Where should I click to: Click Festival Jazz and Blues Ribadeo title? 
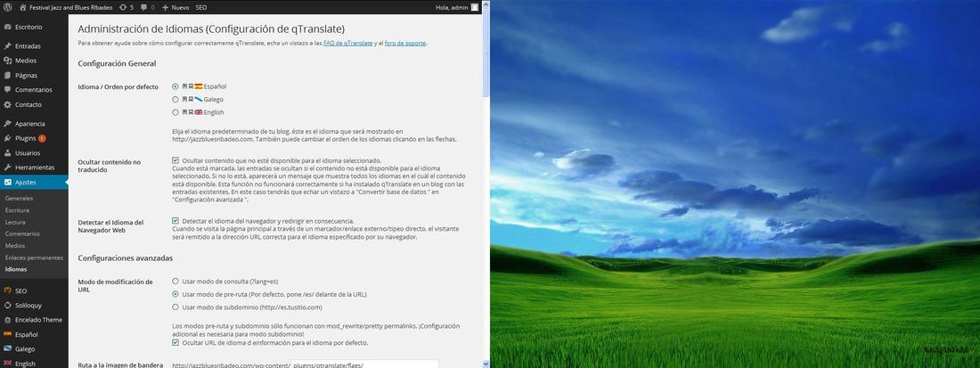point(69,8)
